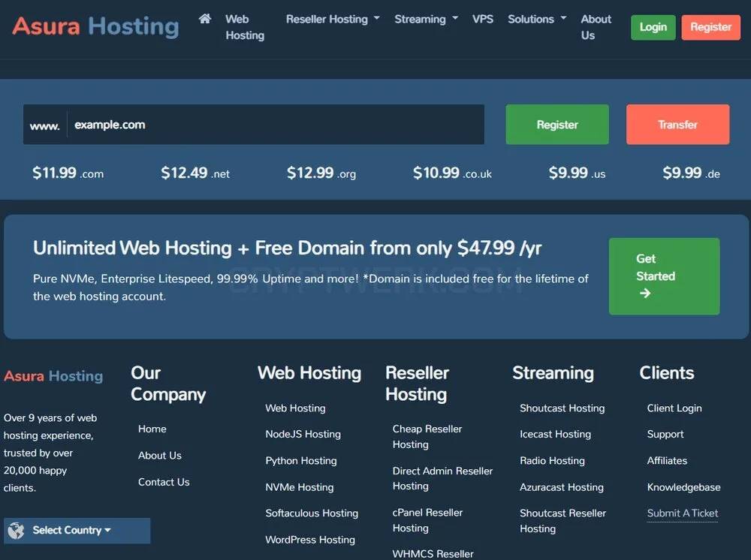Select the $11.99 .com price
The width and height of the screenshot is (751, 560).
68,173
